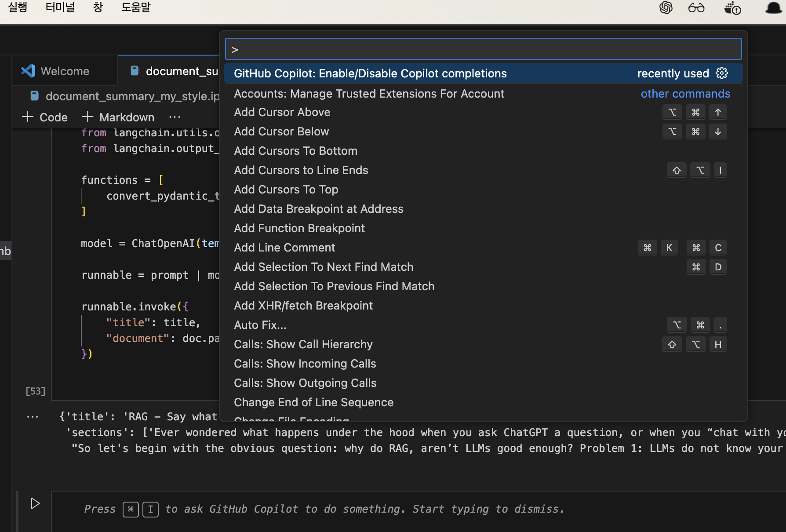Screen dimensions: 786x532
Task: Click the model = ChatOpenAI code line
Action: 150,243
